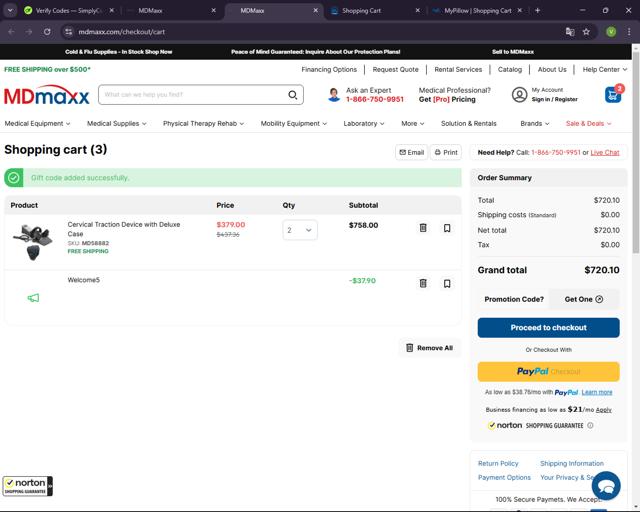This screenshot has height=512, width=640.
Task: Open a new browser tab
Action: point(538,11)
